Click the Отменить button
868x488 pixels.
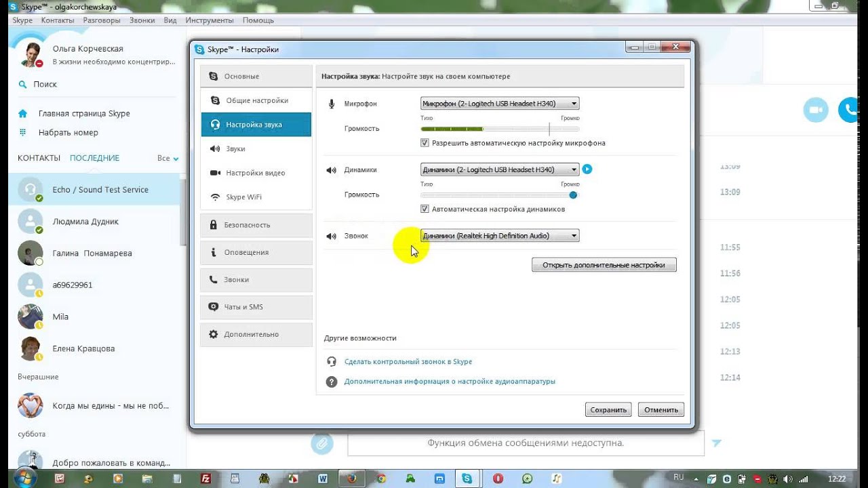pos(661,409)
